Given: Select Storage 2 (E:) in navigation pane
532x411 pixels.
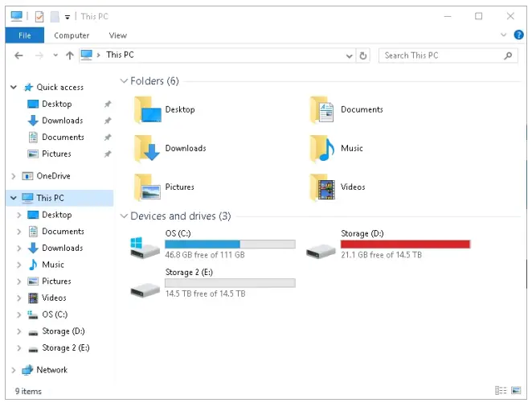Looking at the screenshot, I should pyautogui.click(x=65, y=347).
